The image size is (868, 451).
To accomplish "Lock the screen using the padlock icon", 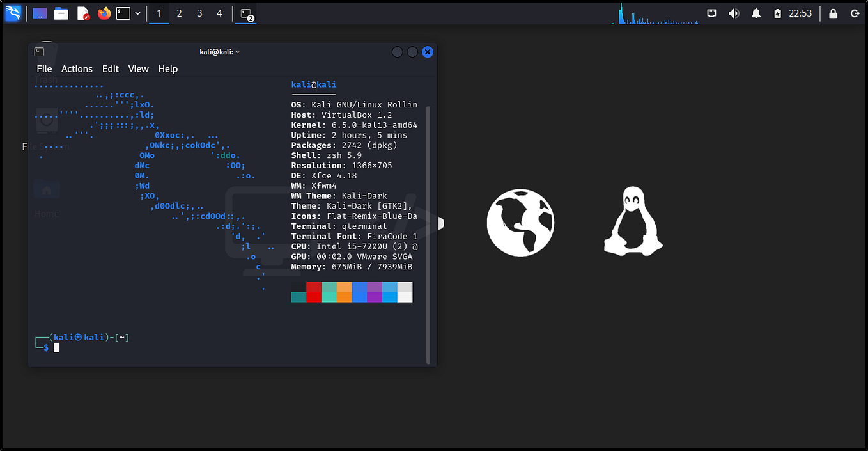I will coord(832,13).
